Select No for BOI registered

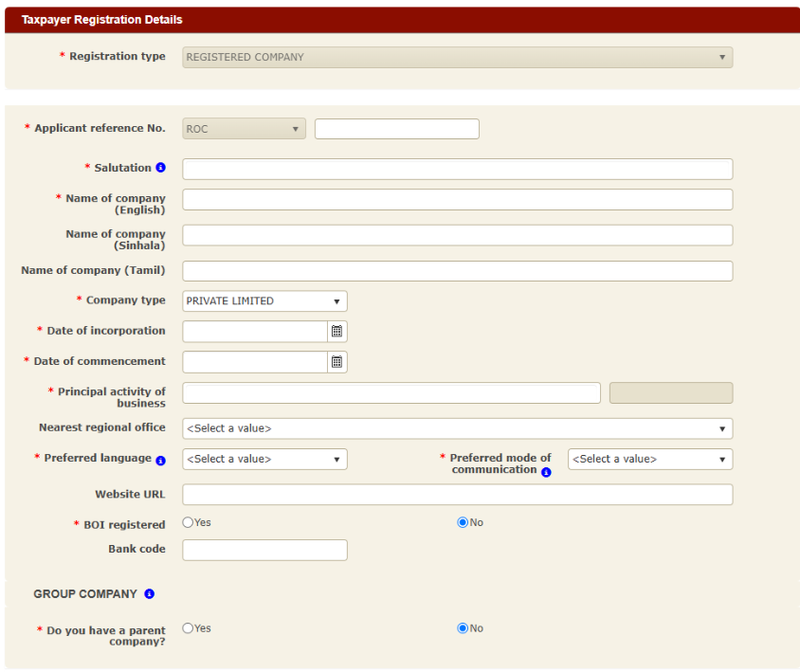click(463, 522)
